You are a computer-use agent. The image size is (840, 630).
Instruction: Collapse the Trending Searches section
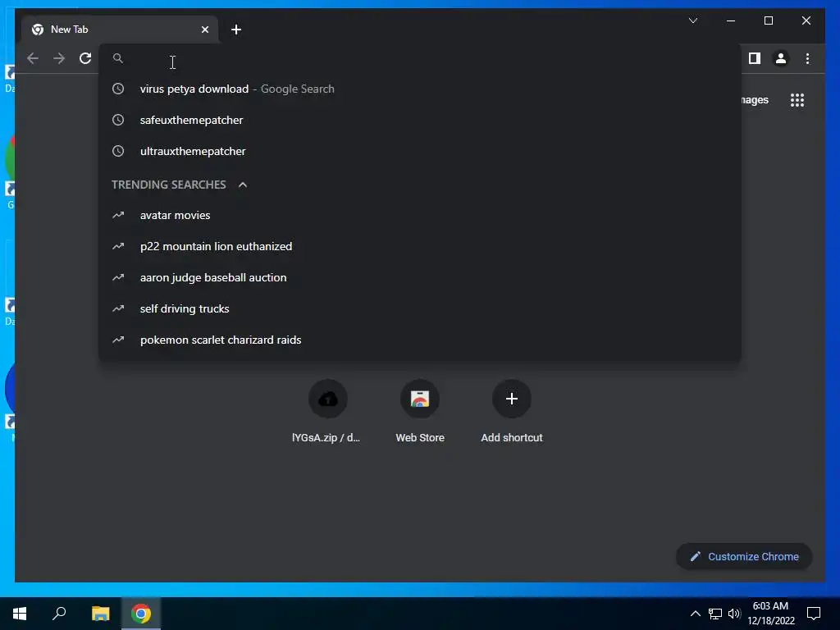[x=243, y=185]
